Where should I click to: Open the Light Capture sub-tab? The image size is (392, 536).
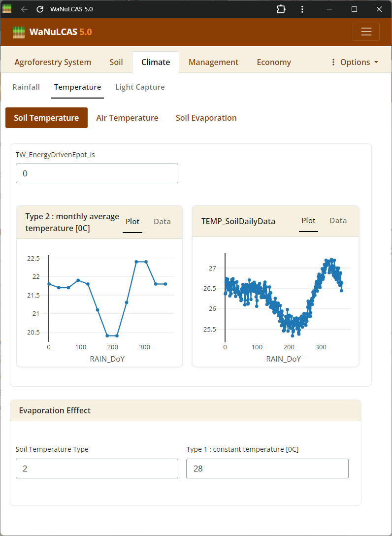(x=140, y=87)
